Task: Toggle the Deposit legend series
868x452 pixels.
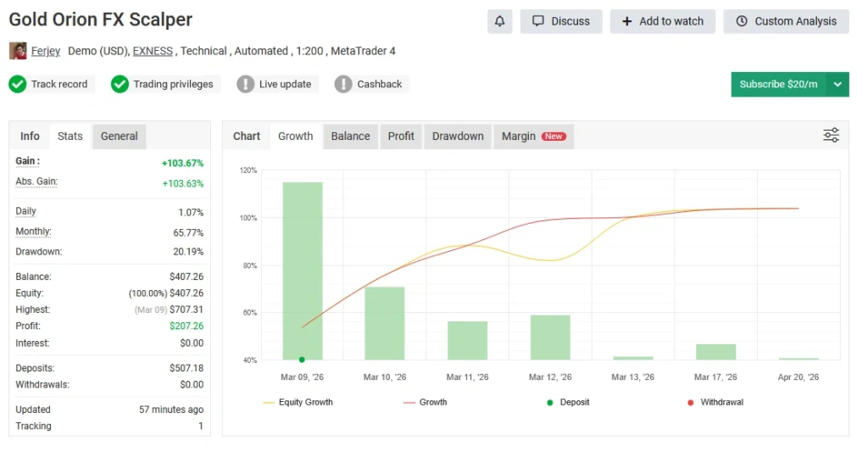Action: (x=568, y=402)
